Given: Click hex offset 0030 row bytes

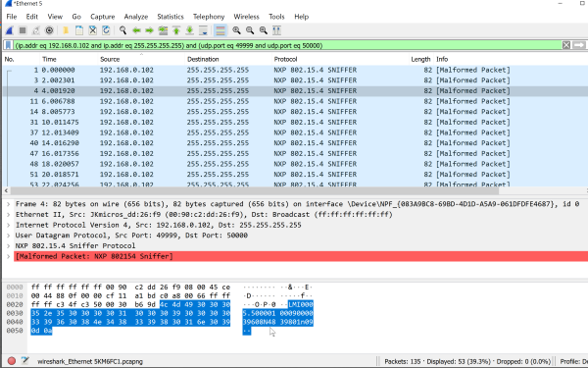Looking at the screenshot, I should 130,313.
